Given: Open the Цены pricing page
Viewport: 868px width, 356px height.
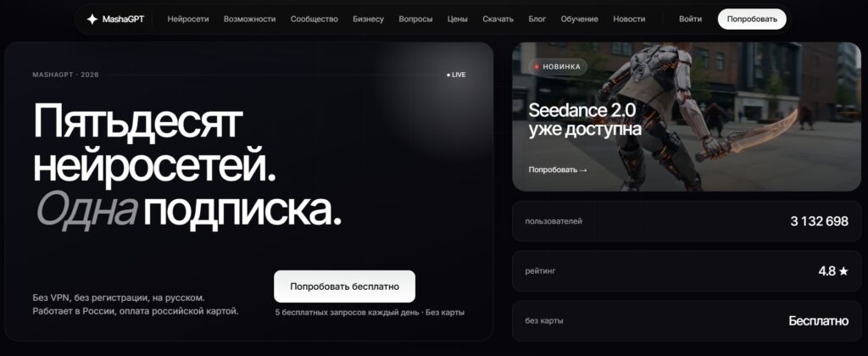Looking at the screenshot, I should point(457,19).
